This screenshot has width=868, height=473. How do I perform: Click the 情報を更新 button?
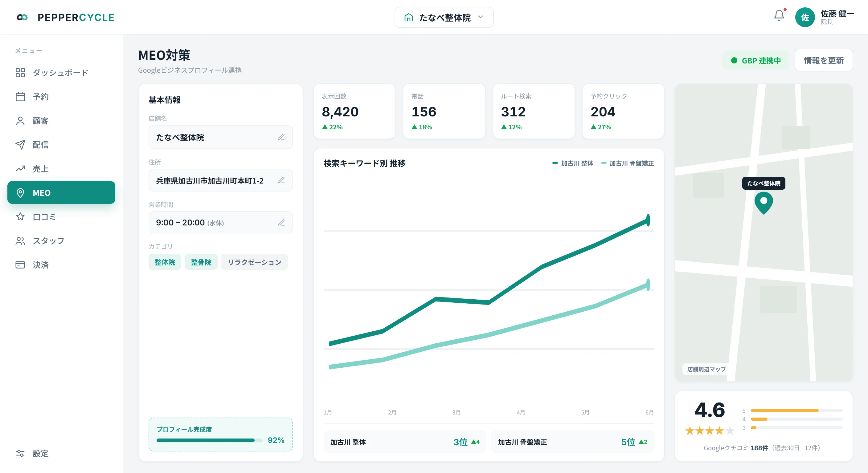point(824,60)
